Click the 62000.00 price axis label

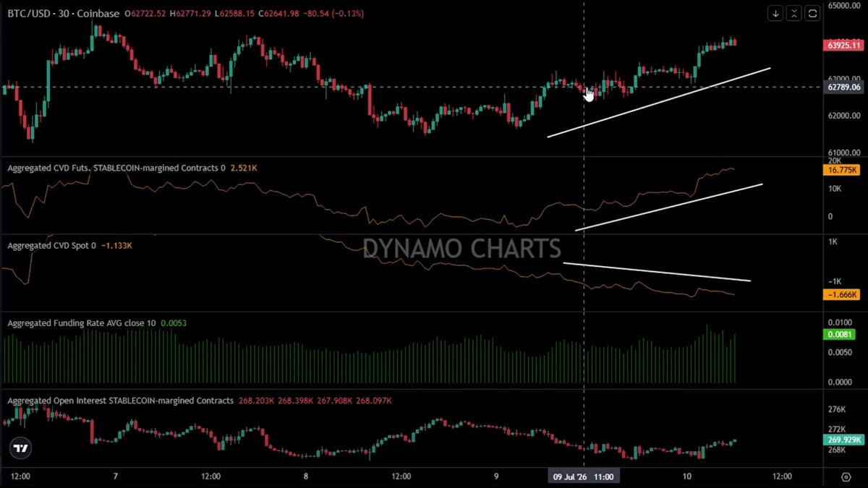coord(843,116)
